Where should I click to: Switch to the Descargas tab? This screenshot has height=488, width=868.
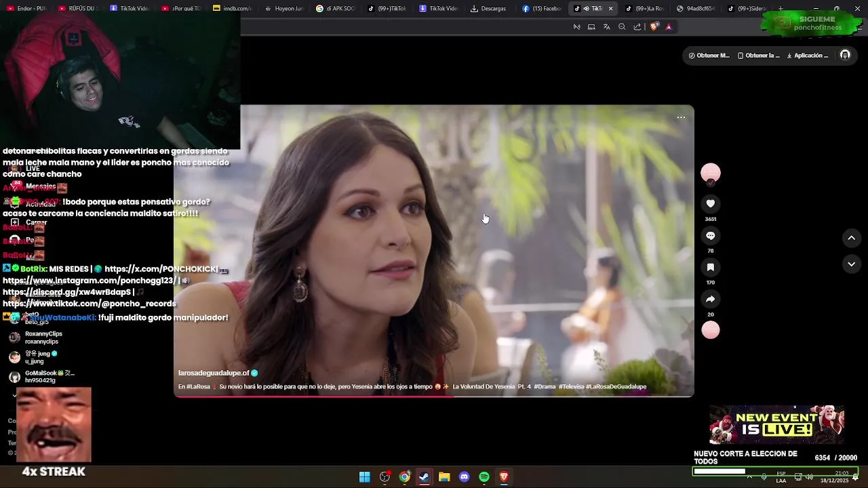[x=490, y=9]
